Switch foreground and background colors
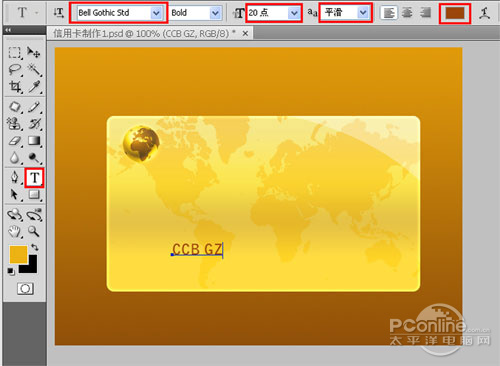 [x=35, y=247]
